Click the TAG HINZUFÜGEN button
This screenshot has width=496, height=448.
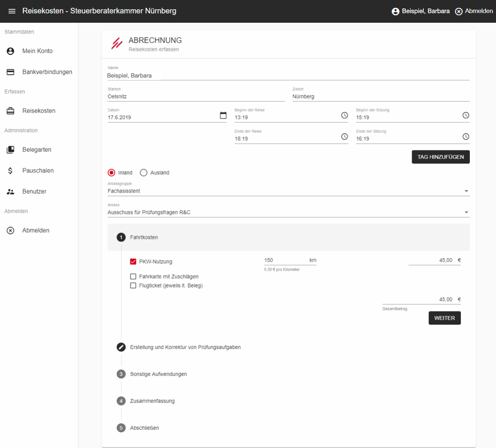(x=440, y=157)
